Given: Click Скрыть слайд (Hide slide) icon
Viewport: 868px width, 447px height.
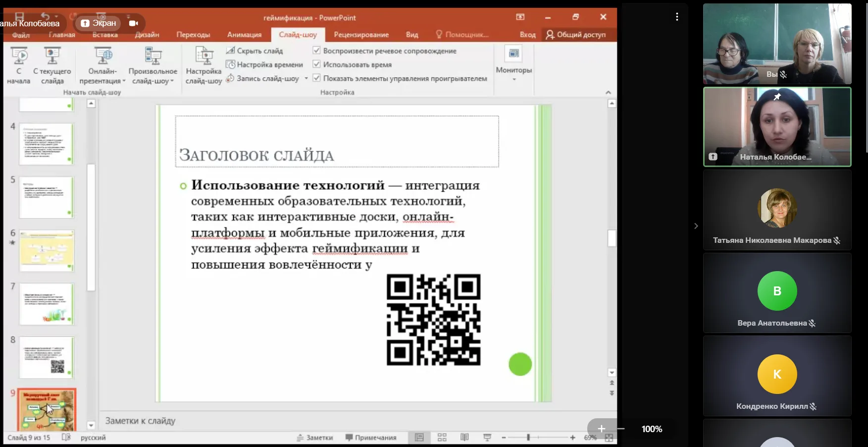Looking at the screenshot, I should coord(230,51).
